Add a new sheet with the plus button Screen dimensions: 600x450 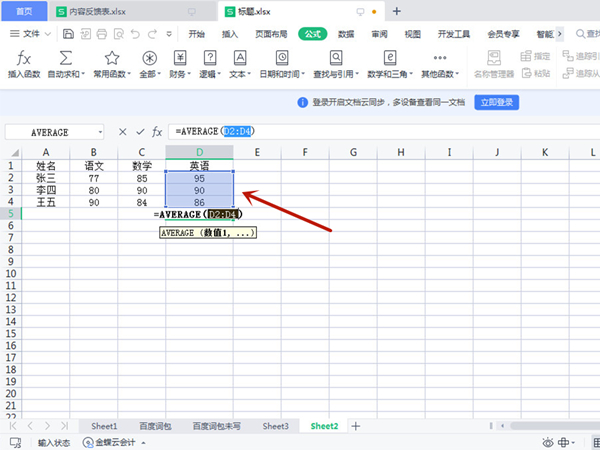(x=355, y=426)
